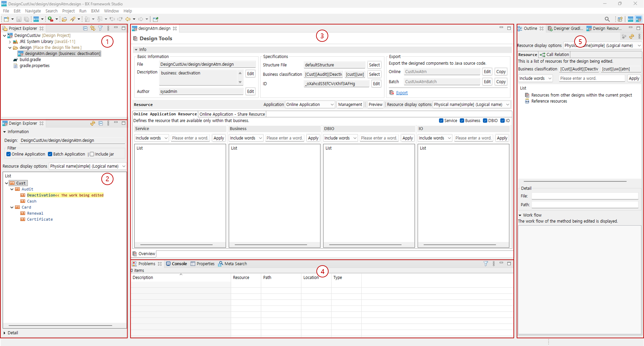Screen dimensions: 644x346
Task: Click the magnifier search icon at top right
Action: (x=607, y=19)
